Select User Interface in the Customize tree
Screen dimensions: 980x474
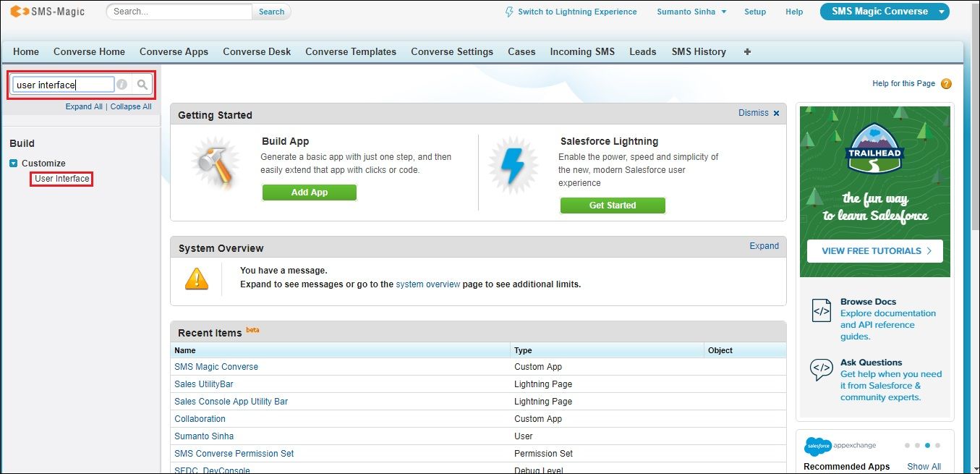[x=62, y=179]
